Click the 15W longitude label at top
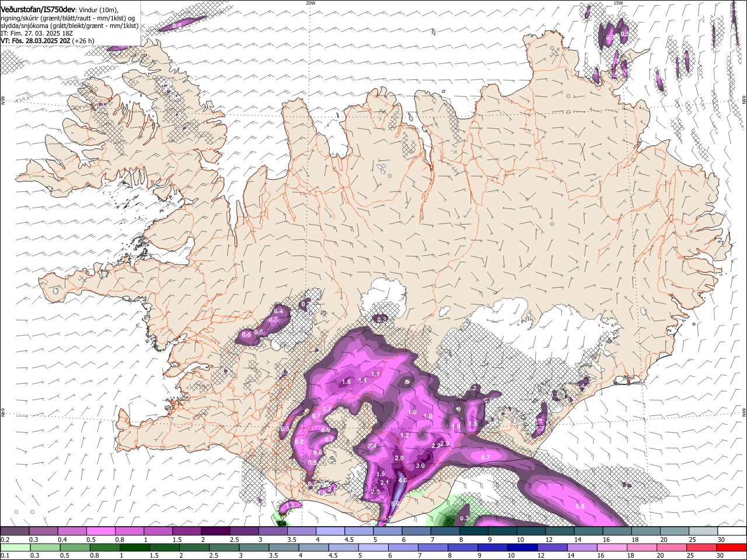 tap(617, 3)
